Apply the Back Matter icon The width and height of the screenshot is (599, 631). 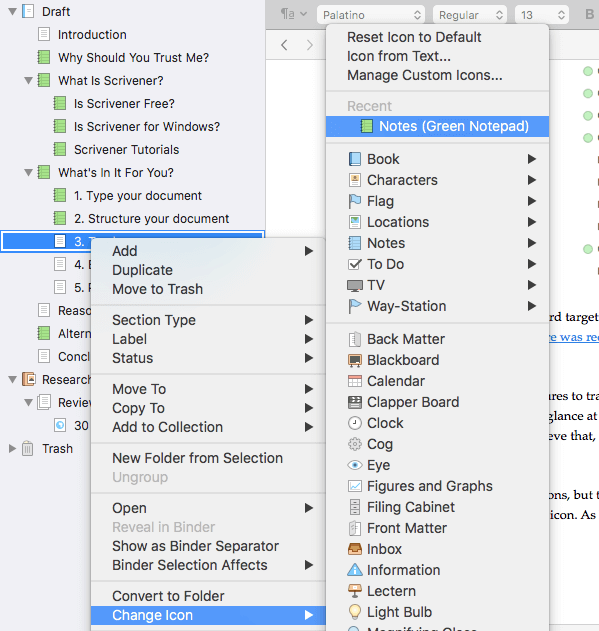coord(437,339)
